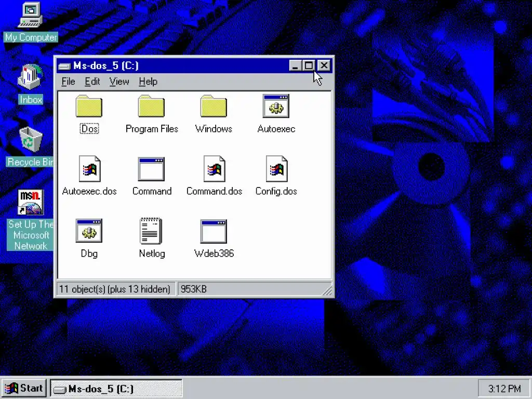The width and height of the screenshot is (532, 399).
Task: Click the 'Config.dos' file name label
Action: coord(276,191)
